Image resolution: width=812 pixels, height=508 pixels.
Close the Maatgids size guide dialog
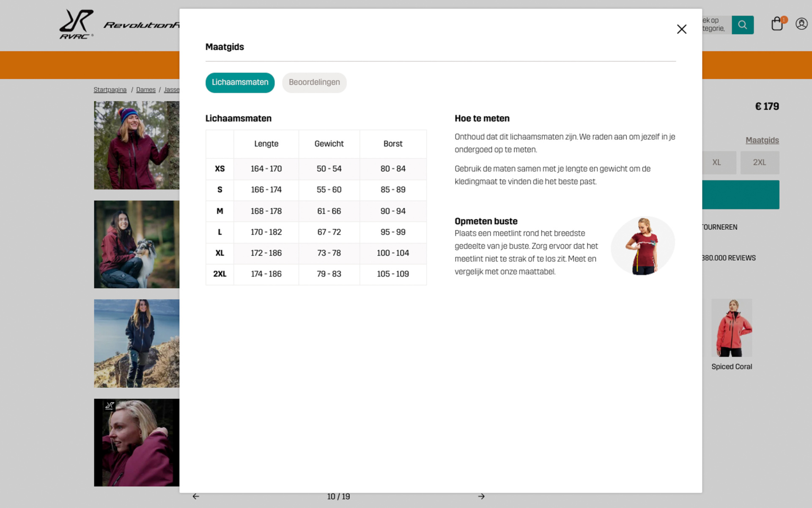tap(681, 29)
